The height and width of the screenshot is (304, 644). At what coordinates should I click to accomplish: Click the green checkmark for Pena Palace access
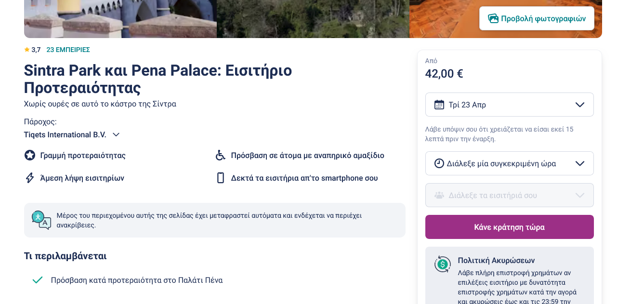[x=38, y=280]
